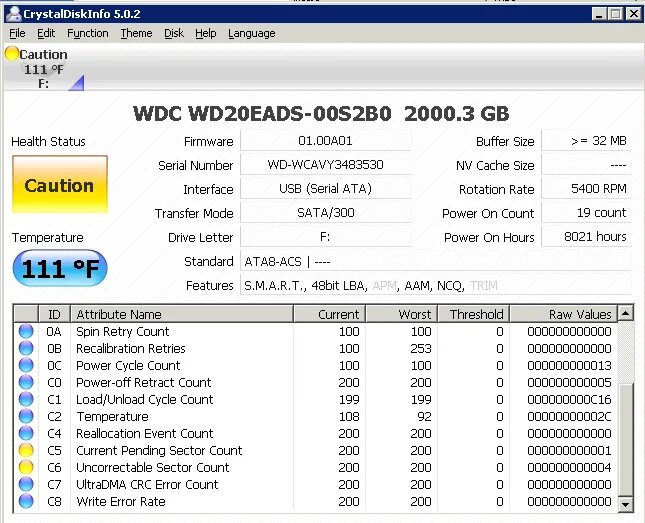This screenshot has width=645, height=523.
Task: Click the Interface value USB (Serial ATA)
Action: click(x=325, y=188)
